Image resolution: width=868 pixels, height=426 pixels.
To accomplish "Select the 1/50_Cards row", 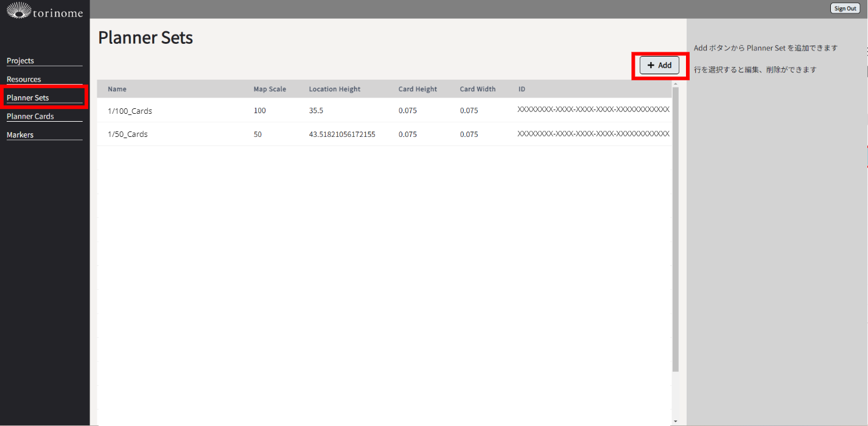I will point(128,134).
